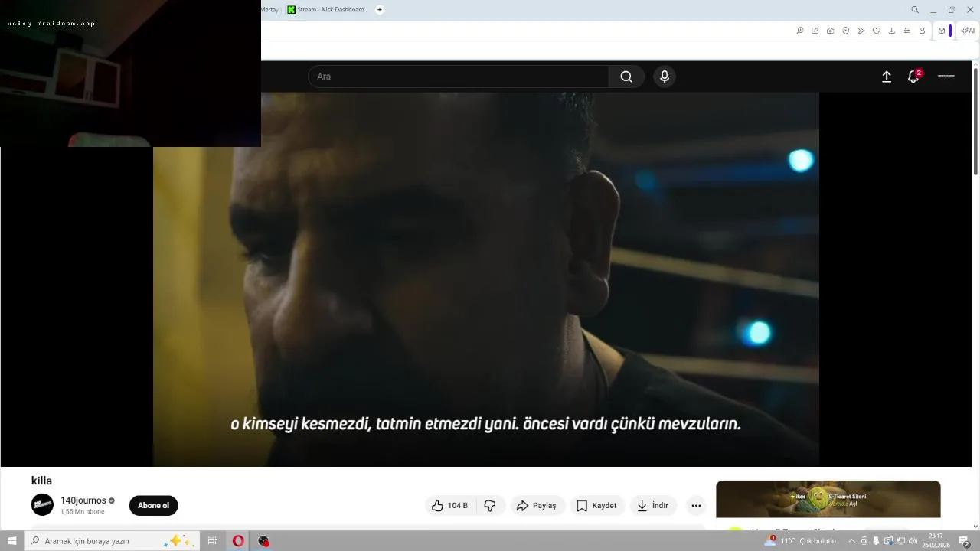The height and width of the screenshot is (551, 980).
Task: Open the OBS recording taskbar icon
Action: [x=264, y=541]
